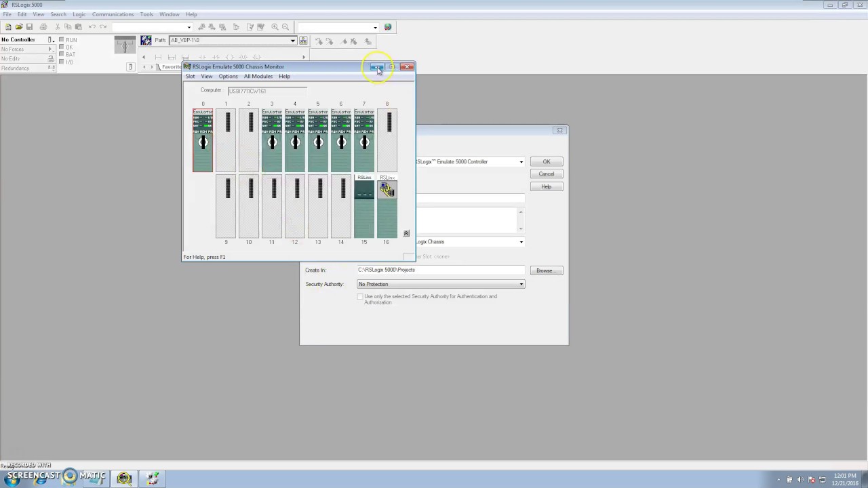Screen dimensions: 868x488
Task: Click the Cut scissors toolbar icon
Action: [x=58, y=27]
